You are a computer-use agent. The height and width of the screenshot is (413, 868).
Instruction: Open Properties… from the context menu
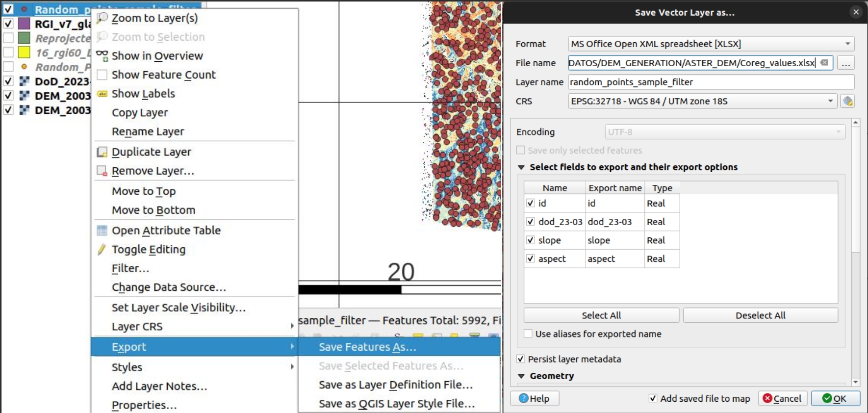pos(144,405)
